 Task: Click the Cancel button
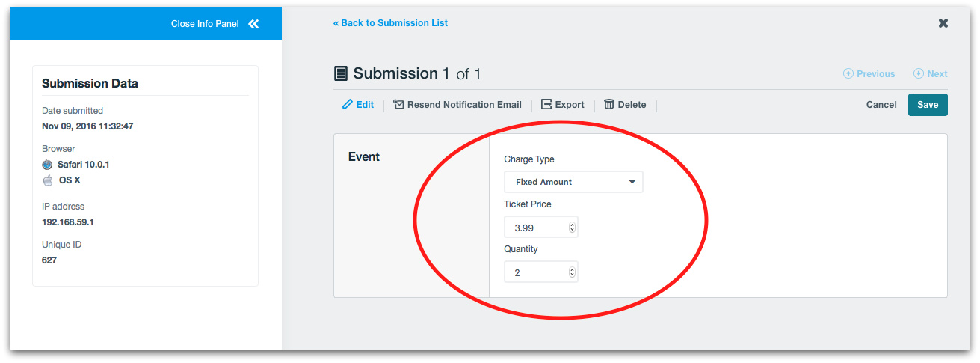point(881,105)
